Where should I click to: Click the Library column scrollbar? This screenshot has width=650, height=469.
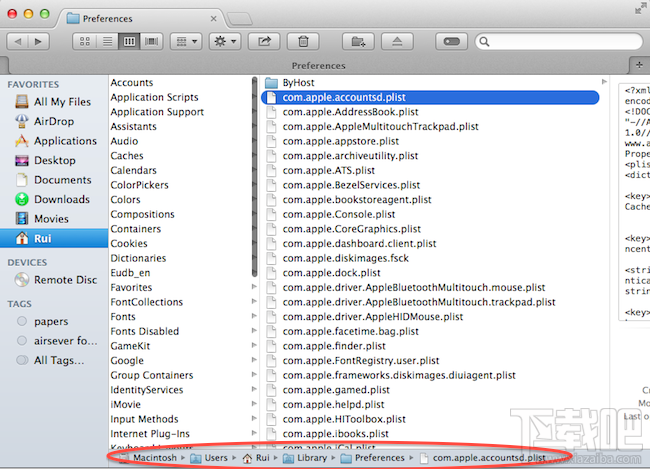pos(254,177)
